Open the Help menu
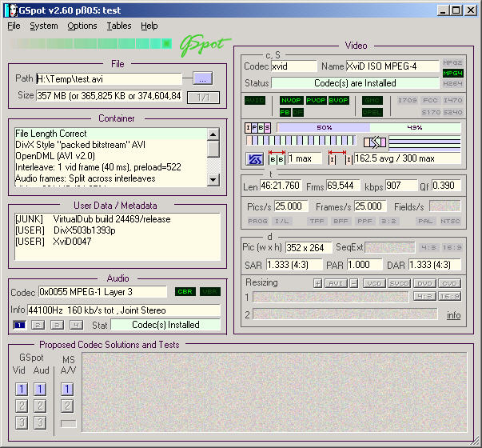This screenshot has height=448, width=482. 149,26
